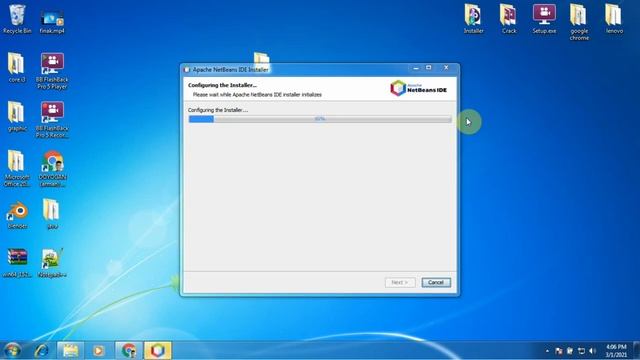Cancel the NetBeans IDE installation
Image resolution: width=640 pixels, height=360 pixels.
(436, 282)
